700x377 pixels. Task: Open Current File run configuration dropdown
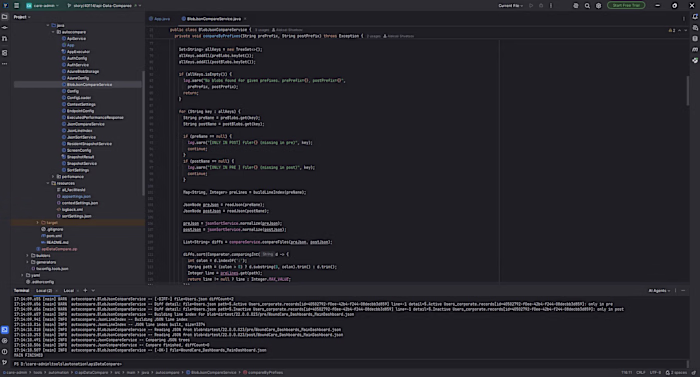click(511, 5)
